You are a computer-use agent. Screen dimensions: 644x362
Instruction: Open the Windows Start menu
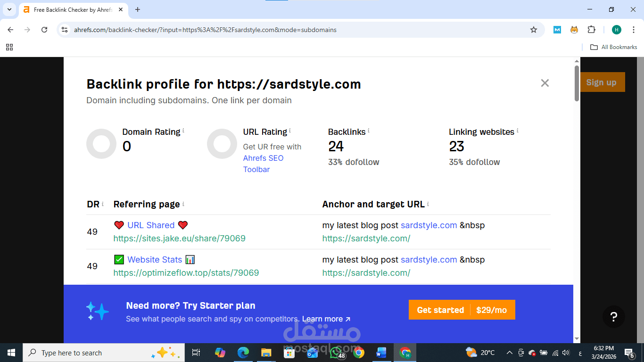pyautogui.click(x=11, y=353)
